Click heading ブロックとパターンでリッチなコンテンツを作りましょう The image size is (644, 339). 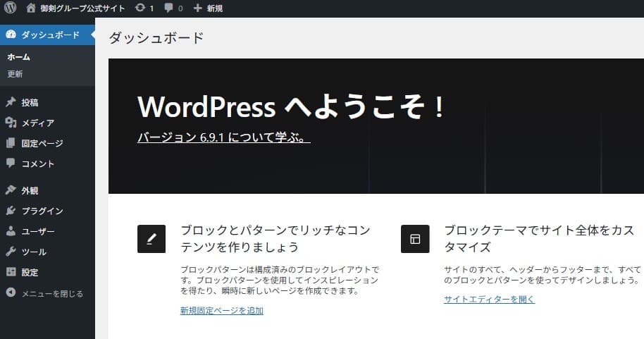[275, 238]
